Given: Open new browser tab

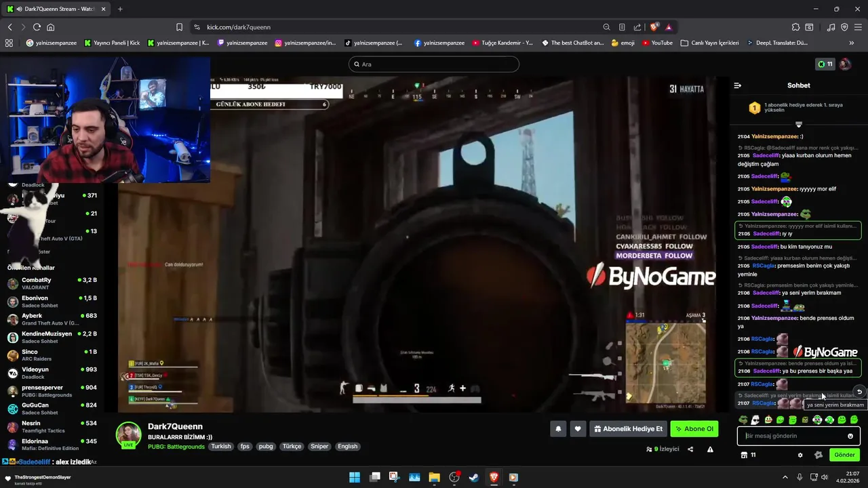Looking at the screenshot, I should pos(120,9).
